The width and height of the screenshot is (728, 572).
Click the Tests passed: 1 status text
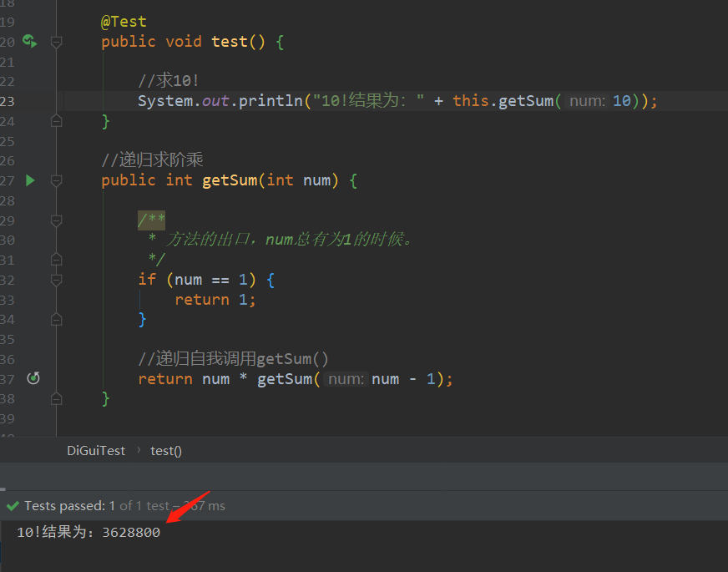point(69,505)
